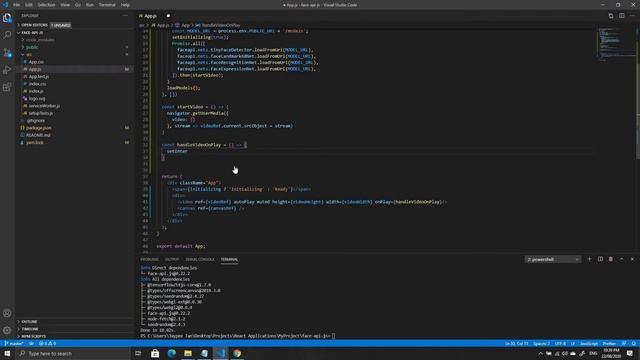Open App.css in the explorer
The width and height of the screenshot is (640, 360).
coord(36,62)
